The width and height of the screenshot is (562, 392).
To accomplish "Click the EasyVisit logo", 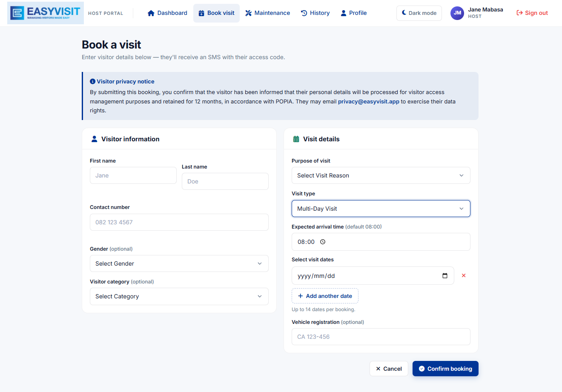I will pyautogui.click(x=46, y=13).
